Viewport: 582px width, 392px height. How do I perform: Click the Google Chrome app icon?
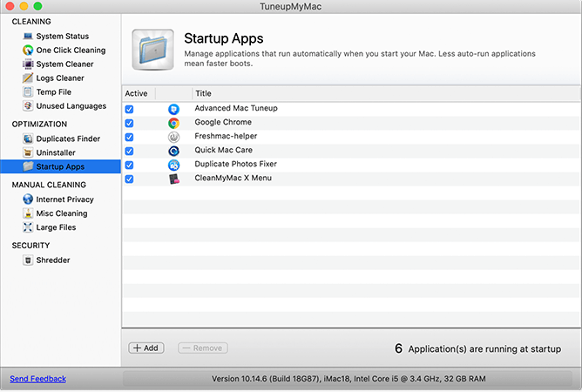point(173,123)
